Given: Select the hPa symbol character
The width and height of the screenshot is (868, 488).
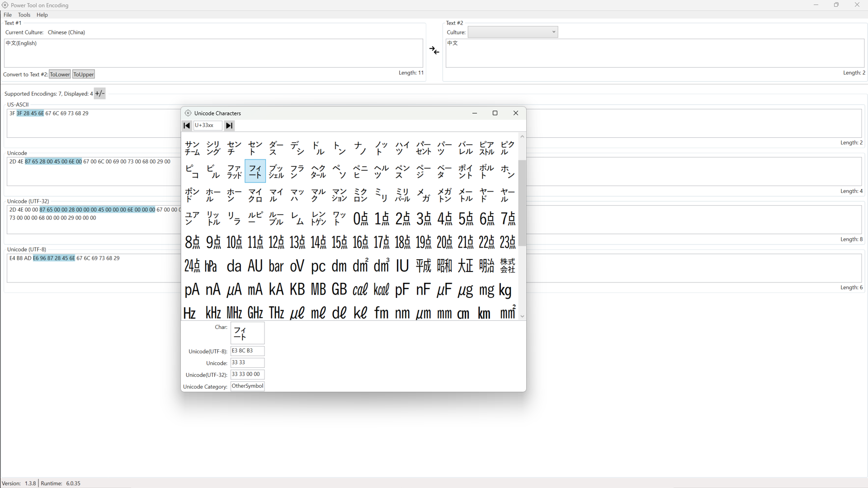Looking at the screenshot, I should (211, 266).
